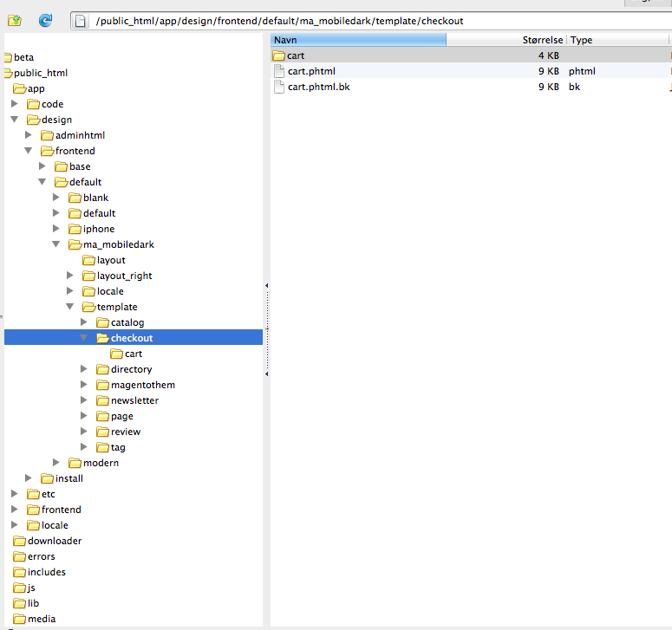Expand the etc folder
The width and height of the screenshot is (672, 630).
(14, 494)
